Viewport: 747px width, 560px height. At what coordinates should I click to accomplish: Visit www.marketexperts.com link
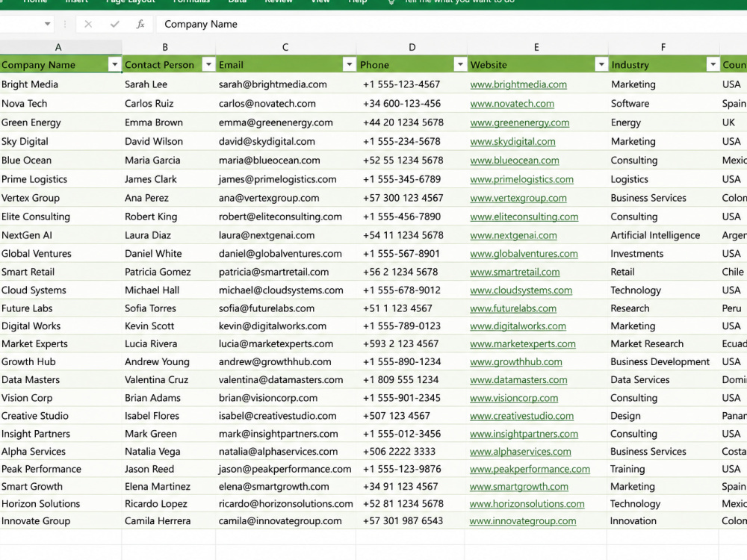(523, 343)
